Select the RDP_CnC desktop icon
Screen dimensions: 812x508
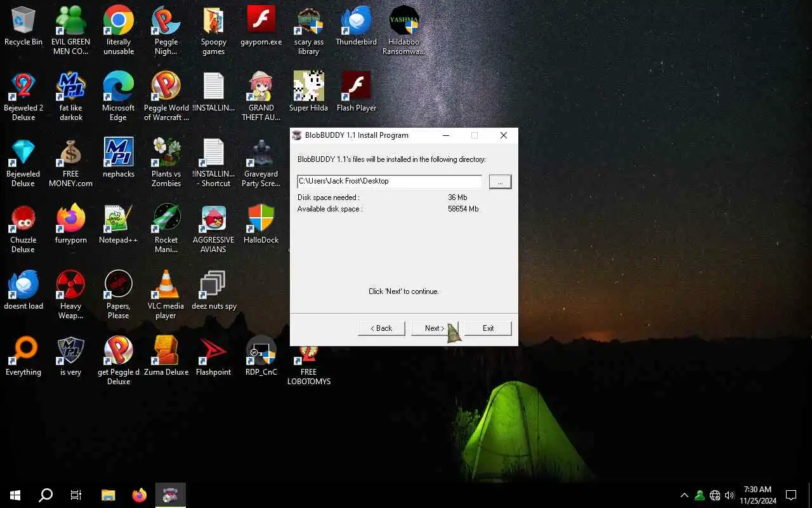[261, 356]
